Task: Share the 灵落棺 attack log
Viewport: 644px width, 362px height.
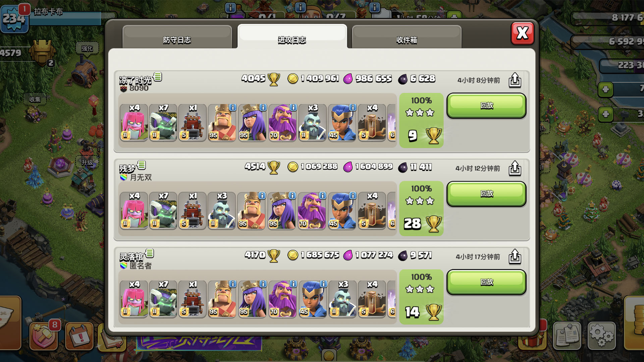Action: click(x=515, y=257)
